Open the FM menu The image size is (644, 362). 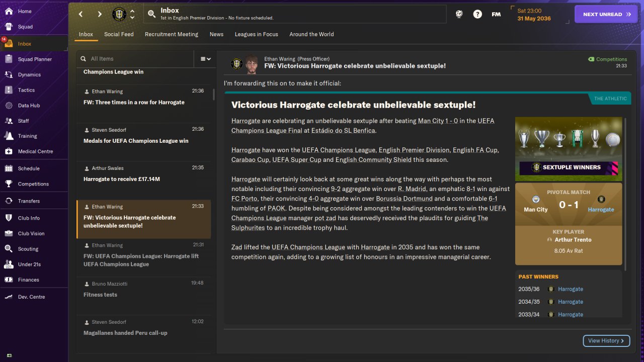(x=496, y=14)
